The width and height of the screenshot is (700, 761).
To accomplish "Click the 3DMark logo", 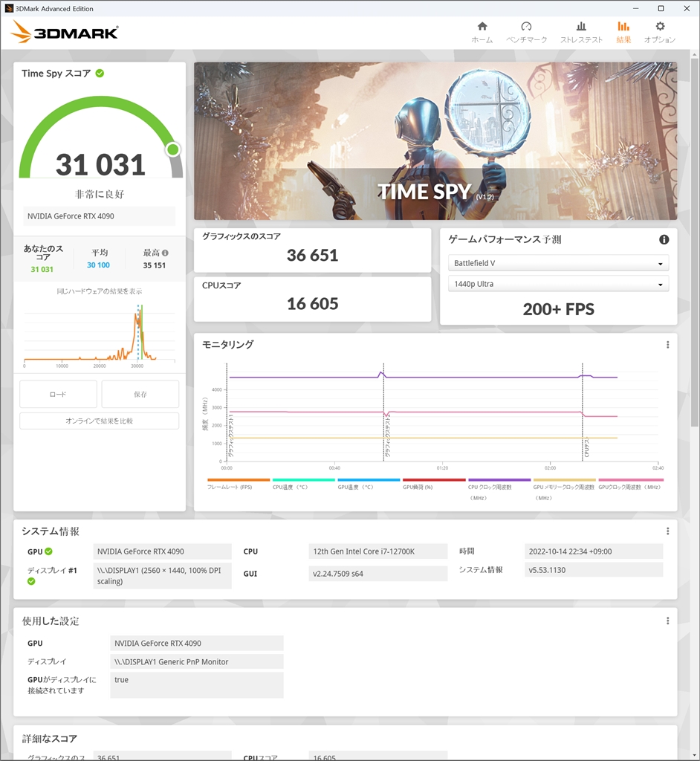I will [x=64, y=32].
